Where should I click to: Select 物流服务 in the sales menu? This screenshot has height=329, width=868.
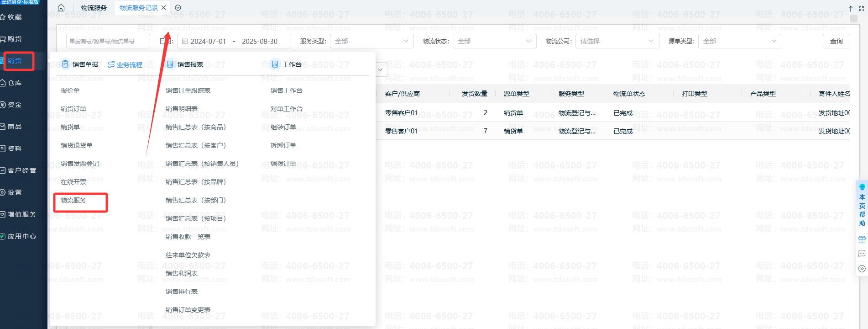point(73,200)
